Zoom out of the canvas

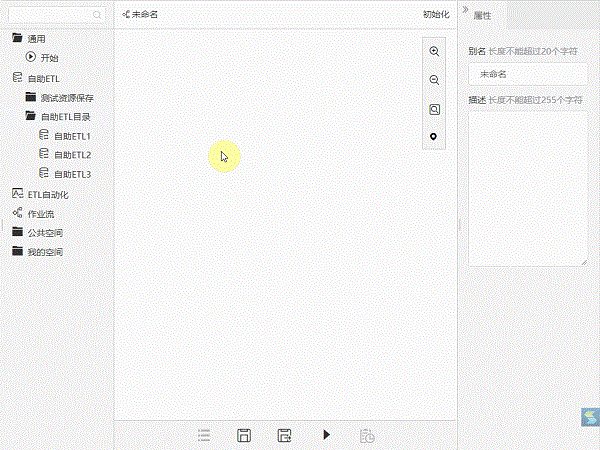click(434, 80)
